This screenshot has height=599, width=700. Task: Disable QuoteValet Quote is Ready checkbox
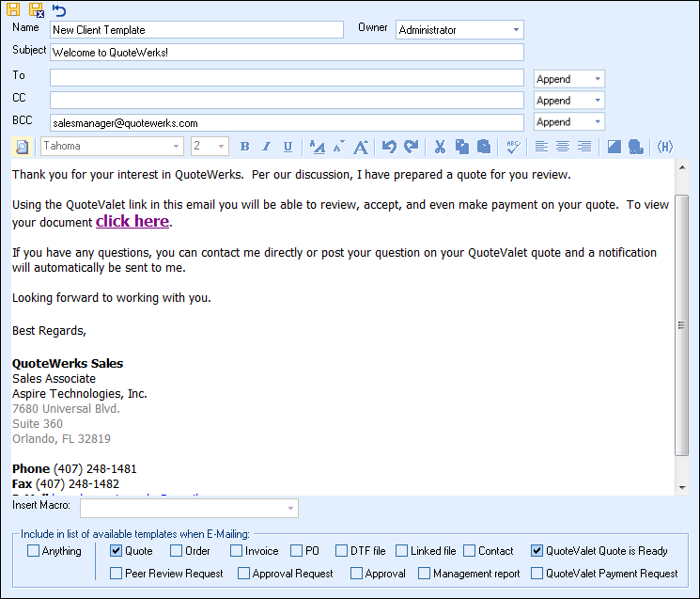pyautogui.click(x=537, y=551)
